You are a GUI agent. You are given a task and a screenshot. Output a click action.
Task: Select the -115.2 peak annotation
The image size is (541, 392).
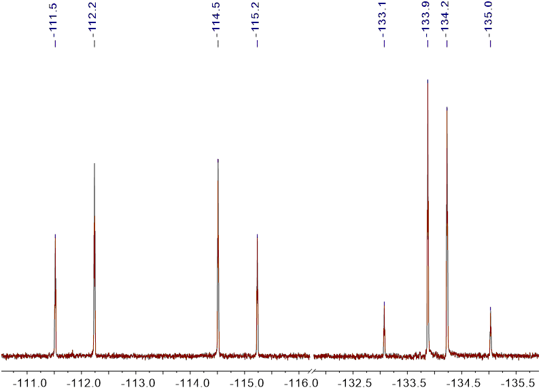[257, 24]
